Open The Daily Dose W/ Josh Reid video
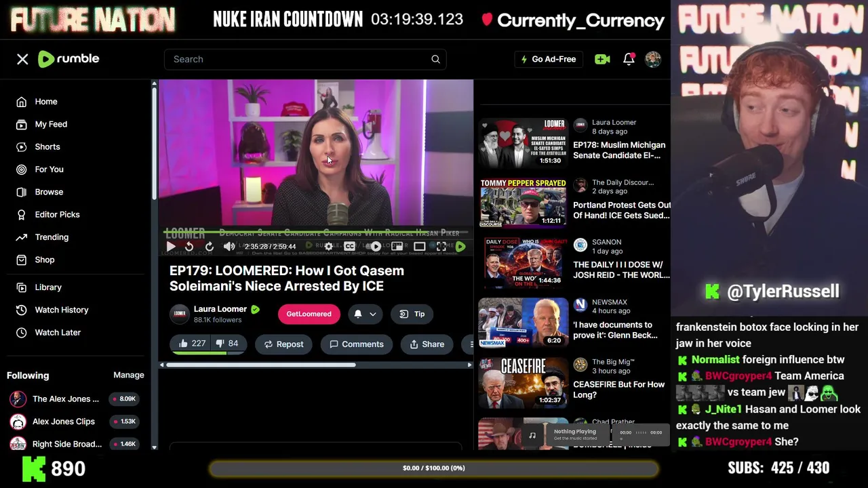This screenshot has height=488, width=868. click(x=621, y=270)
